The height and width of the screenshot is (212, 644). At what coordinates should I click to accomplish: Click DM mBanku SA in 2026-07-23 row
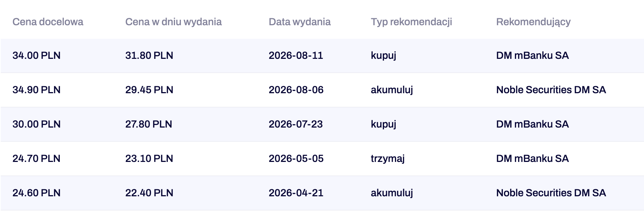tap(532, 124)
